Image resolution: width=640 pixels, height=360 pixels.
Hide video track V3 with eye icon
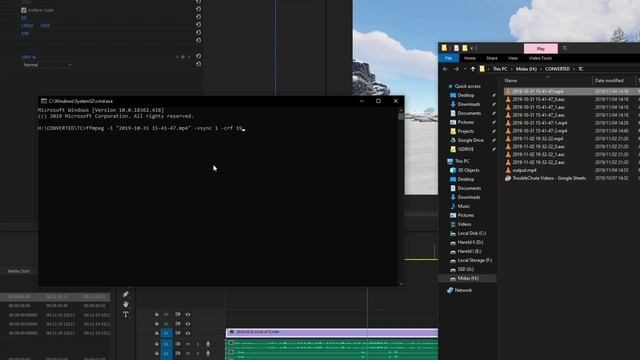(x=188, y=314)
